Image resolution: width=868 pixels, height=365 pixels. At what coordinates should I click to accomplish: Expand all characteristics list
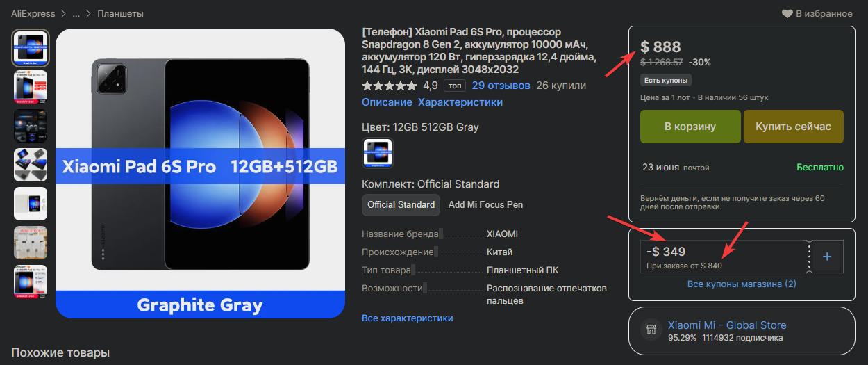pos(407,318)
